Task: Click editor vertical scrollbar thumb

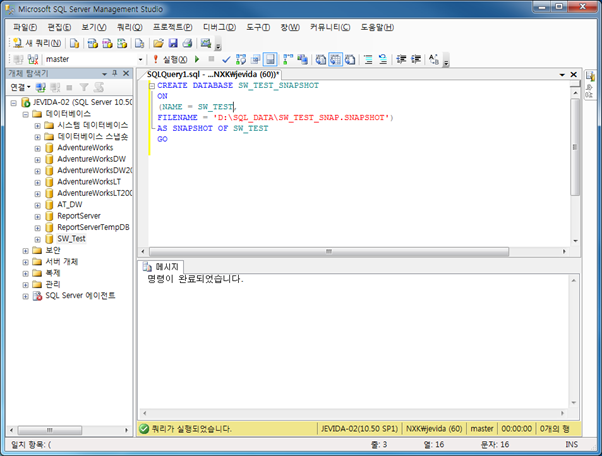Action: point(575,147)
